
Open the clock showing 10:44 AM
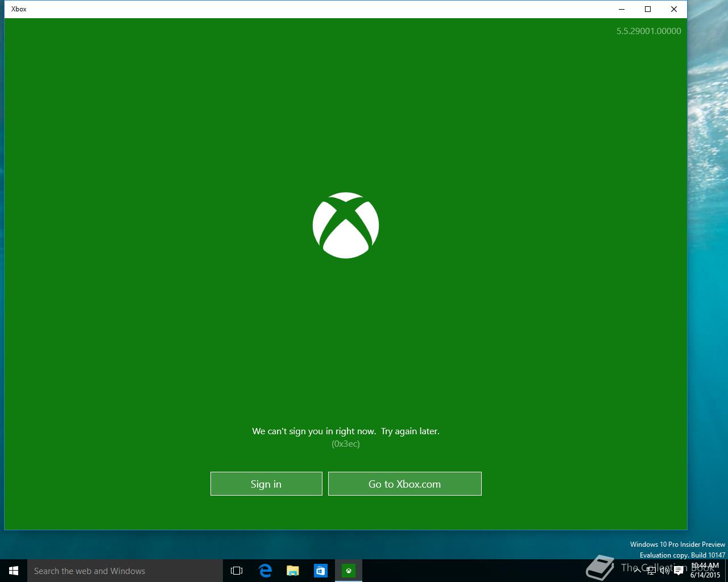(x=705, y=571)
